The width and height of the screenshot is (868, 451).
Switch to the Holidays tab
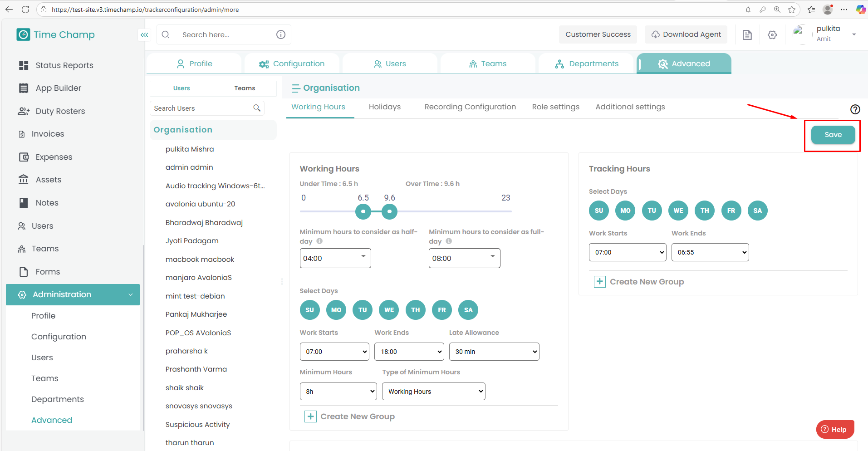tap(384, 107)
